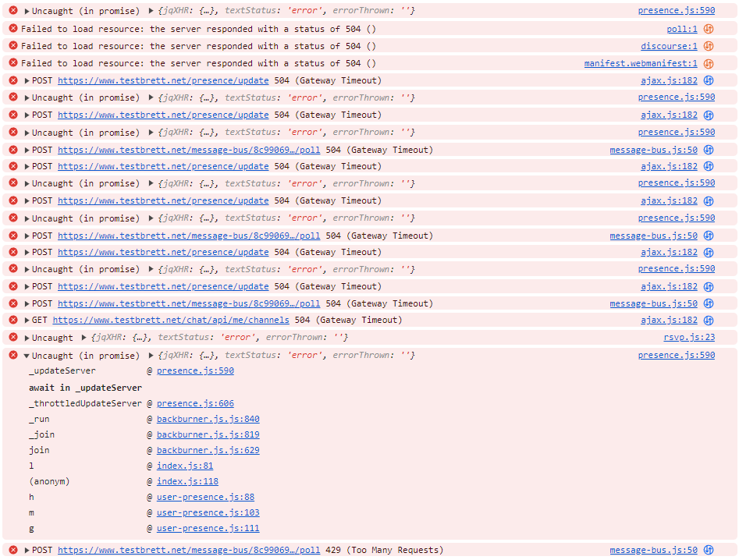The height and width of the screenshot is (560, 739).
Task: Click the blue request icon on the 429 Too Many Requests row
Action: pyautogui.click(x=709, y=550)
